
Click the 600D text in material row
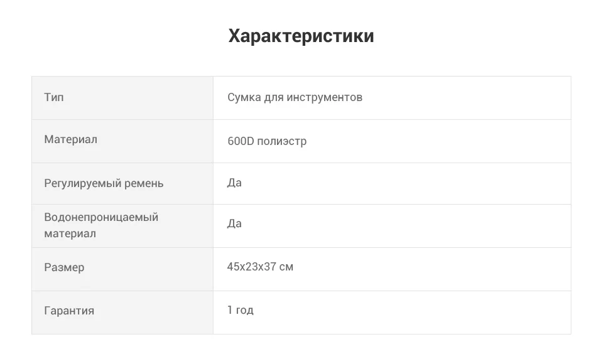pos(241,141)
